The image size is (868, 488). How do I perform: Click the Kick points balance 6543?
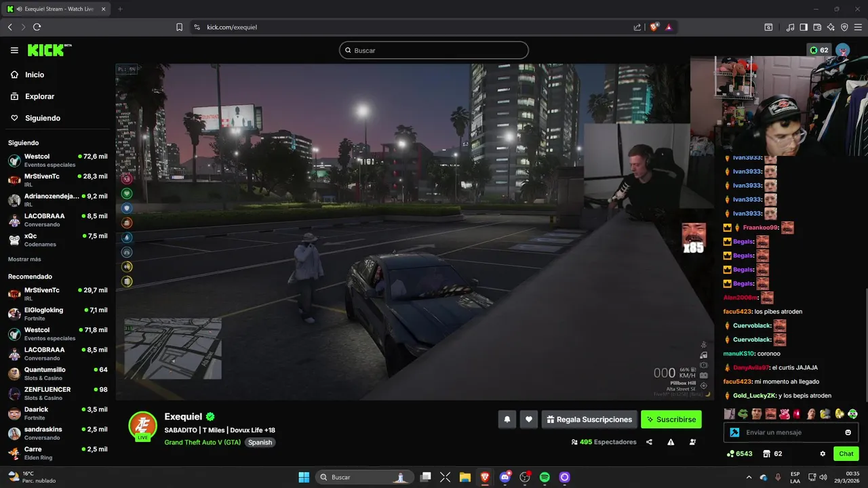[739, 453]
